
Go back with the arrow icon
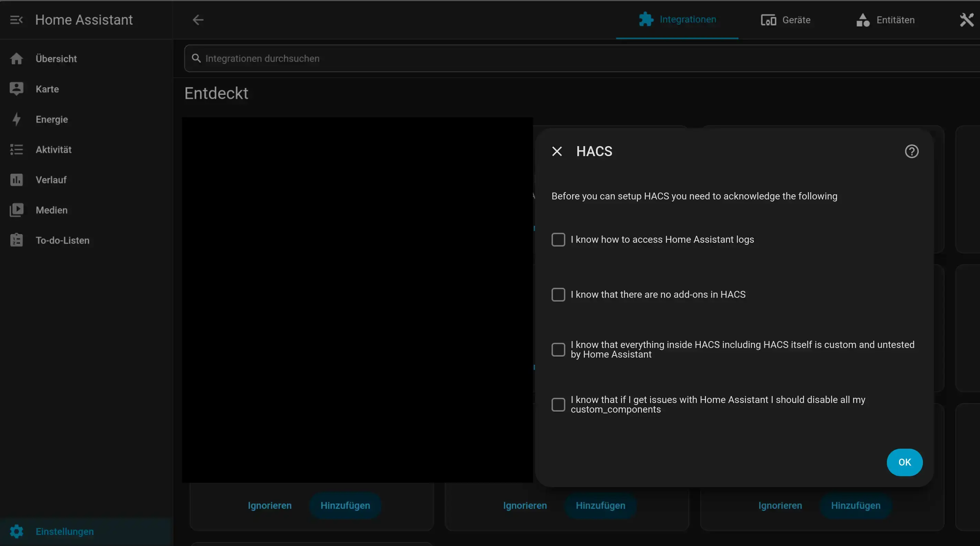pos(198,20)
